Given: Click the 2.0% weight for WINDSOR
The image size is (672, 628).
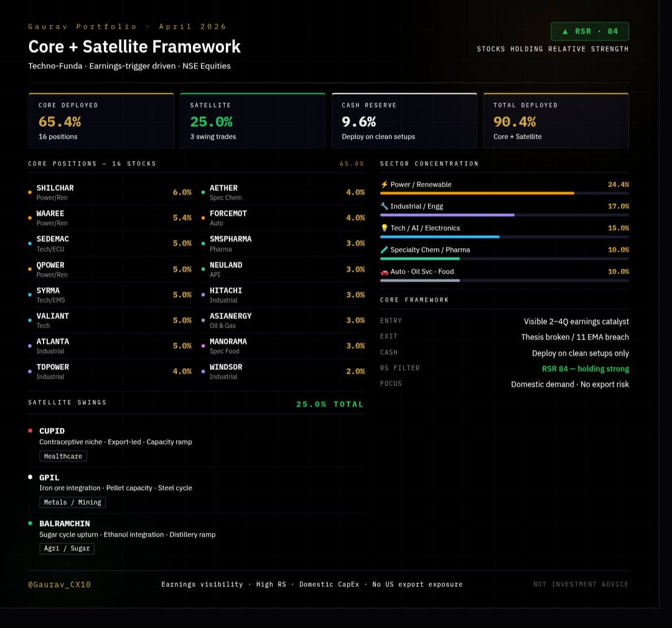Looking at the screenshot, I should click(355, 371).
